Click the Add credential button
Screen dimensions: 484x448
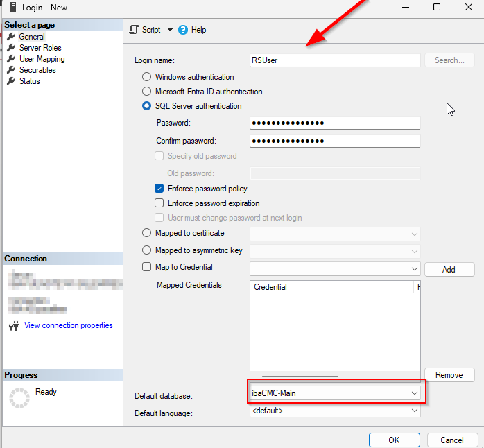click(449, 270)
